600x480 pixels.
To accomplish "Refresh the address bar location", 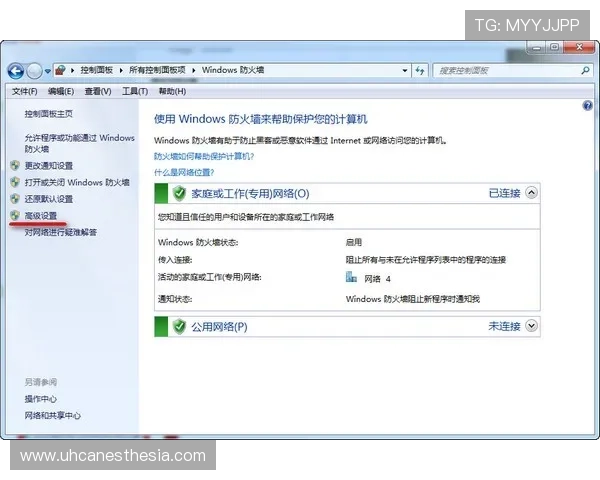I will click(x=420, y=70).
